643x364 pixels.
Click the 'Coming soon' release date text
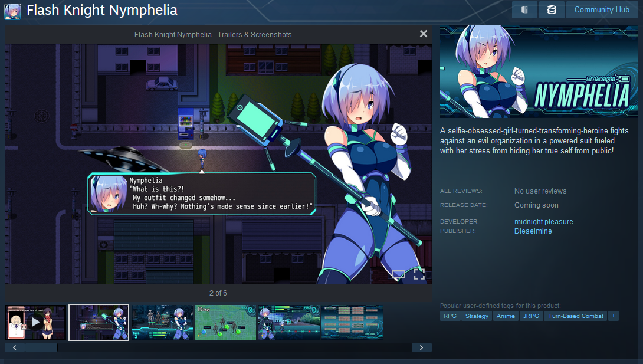pos(536,205)
